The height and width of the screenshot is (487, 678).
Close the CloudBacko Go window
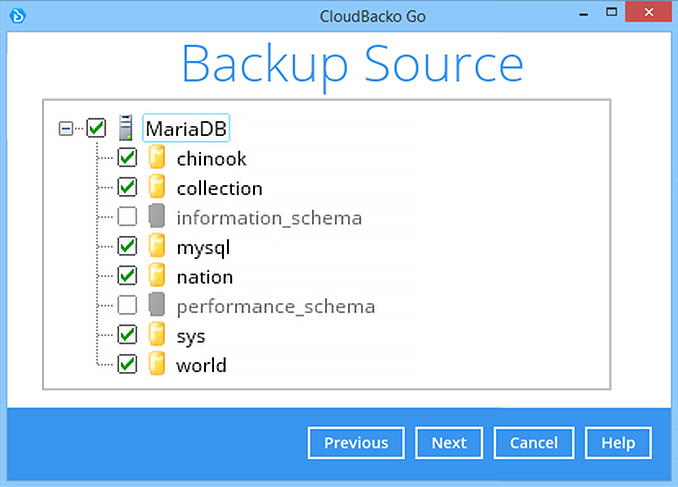point(648,12)
